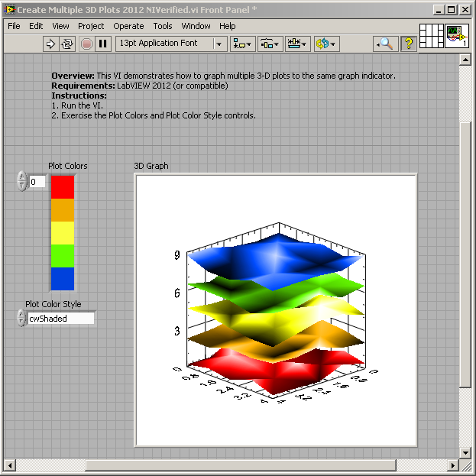
Task: Click the 3D Graph plot area
Action: coord(276,310)
